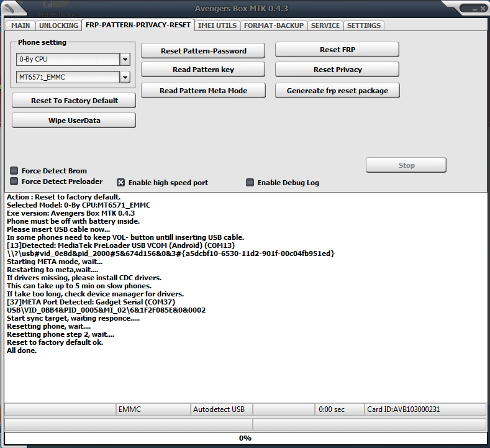Close the Avengers Box MTK window
This screenshot has width=490, height=448.
pos(483,9)
